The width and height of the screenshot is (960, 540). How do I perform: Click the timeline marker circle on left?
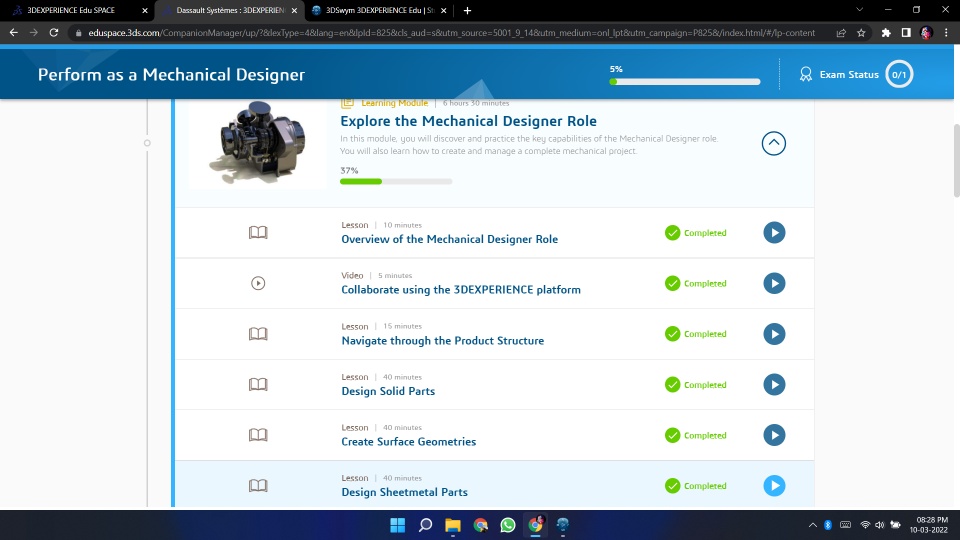pos(147,143)
